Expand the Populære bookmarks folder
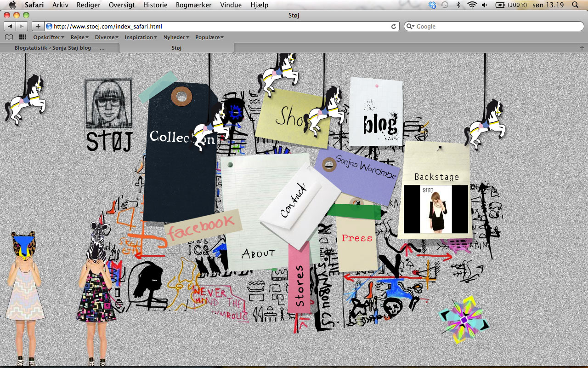 pyautogui.click(x=209, y=37)
